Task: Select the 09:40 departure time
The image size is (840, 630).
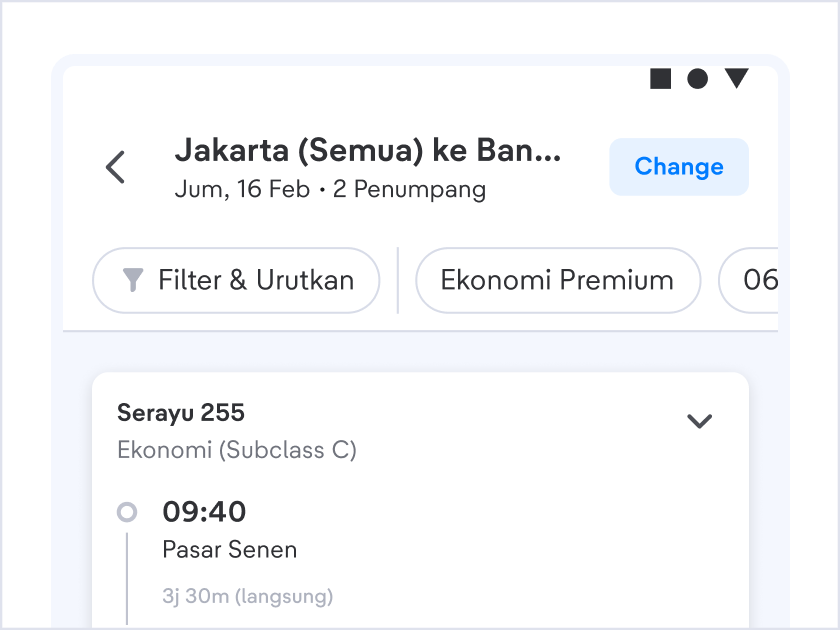Action: (203, 511)
